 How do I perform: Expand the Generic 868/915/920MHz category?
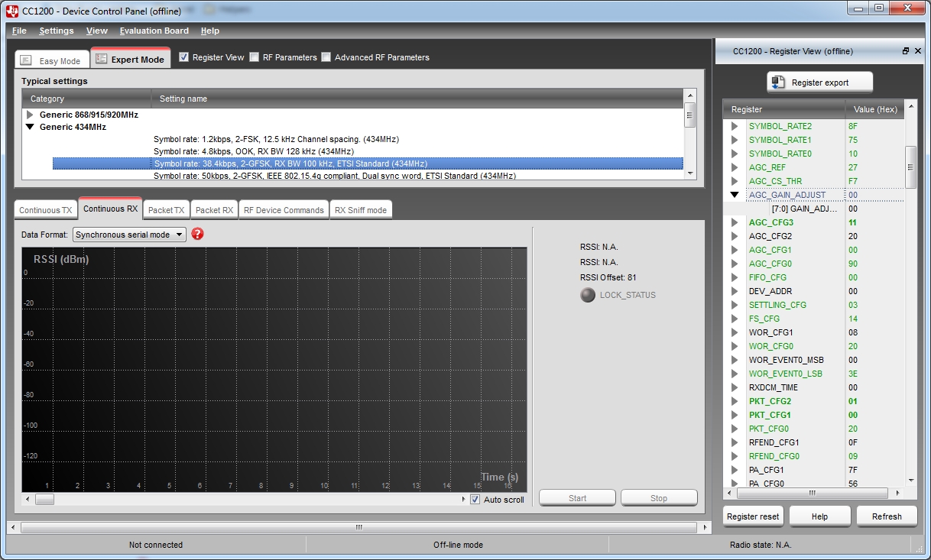pos(31,115)
